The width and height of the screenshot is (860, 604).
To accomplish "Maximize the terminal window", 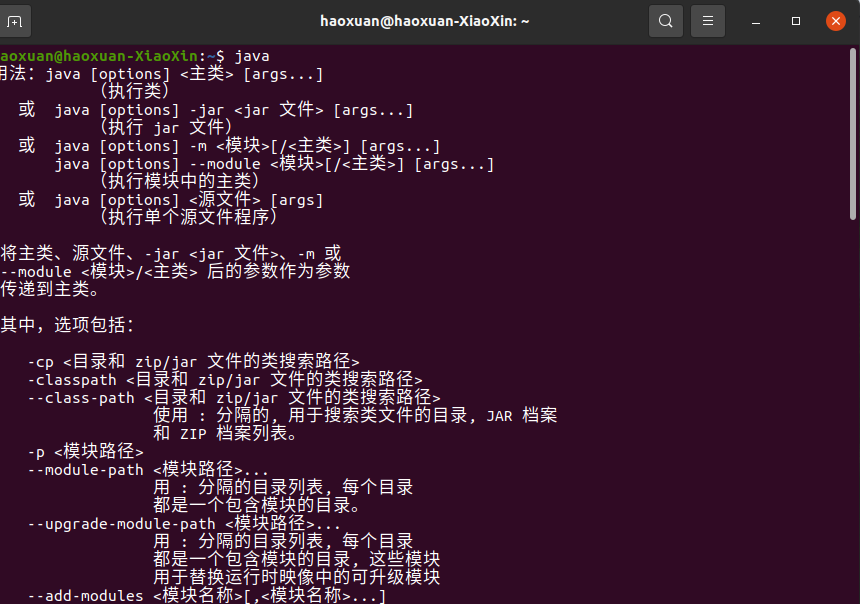I will [x=796, y=20].
